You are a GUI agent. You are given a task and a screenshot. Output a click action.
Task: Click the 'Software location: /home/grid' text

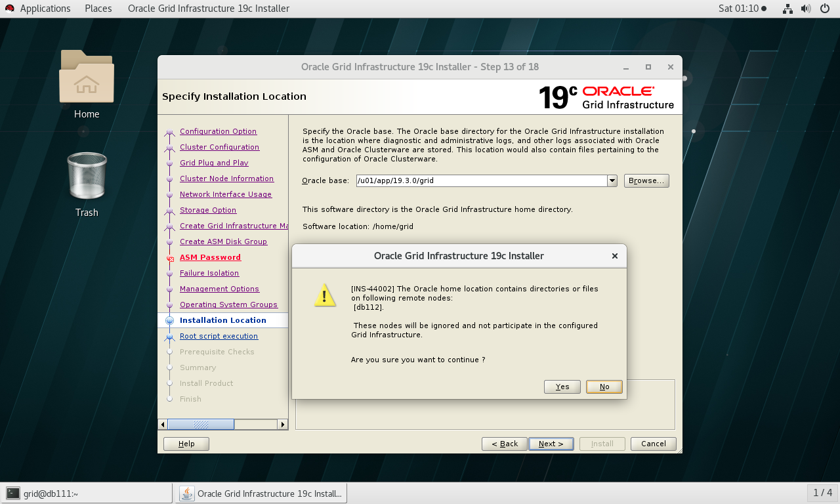coord(358,227)
